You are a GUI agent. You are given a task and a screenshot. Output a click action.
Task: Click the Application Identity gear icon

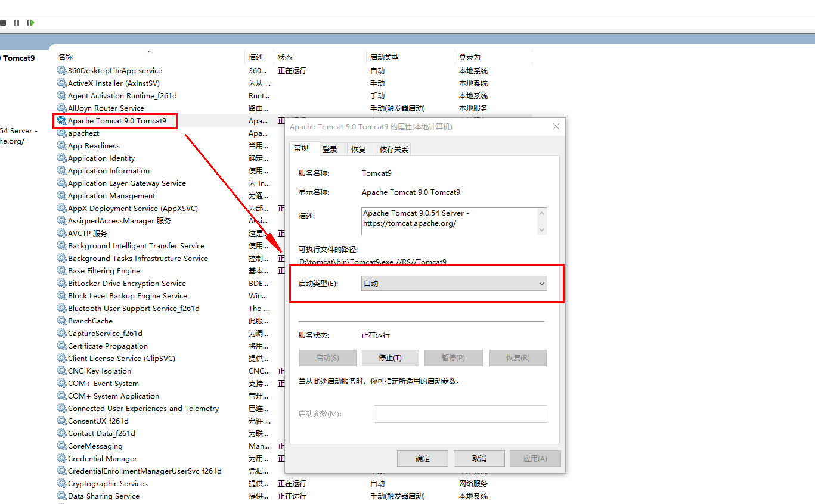click(x=62, y=158)
